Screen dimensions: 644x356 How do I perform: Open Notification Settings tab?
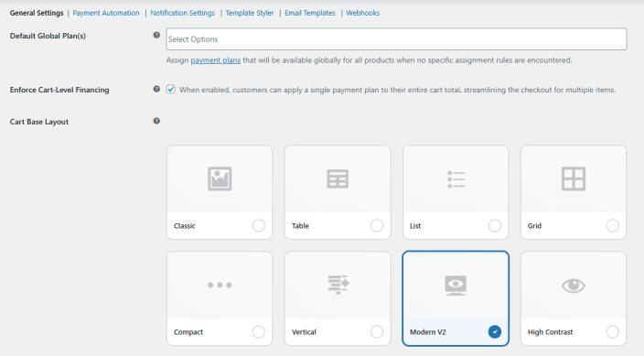click(182, 13)
